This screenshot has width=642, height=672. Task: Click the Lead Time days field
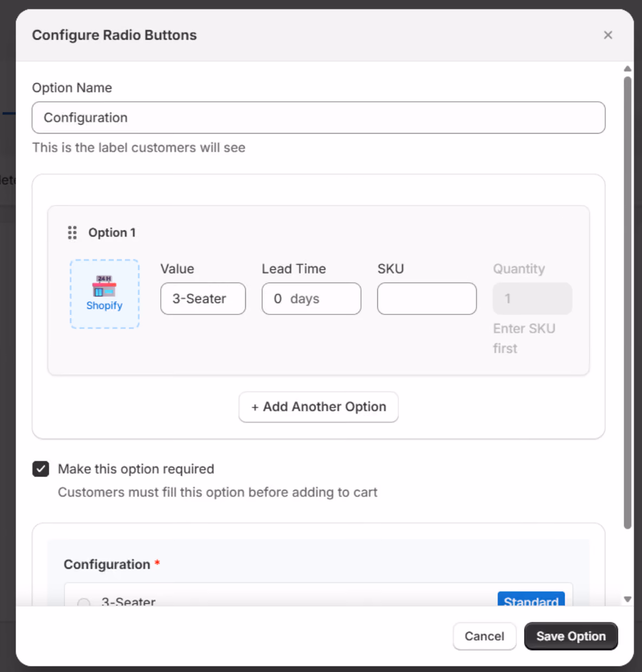pyautogui.click(x=311, y=299)
